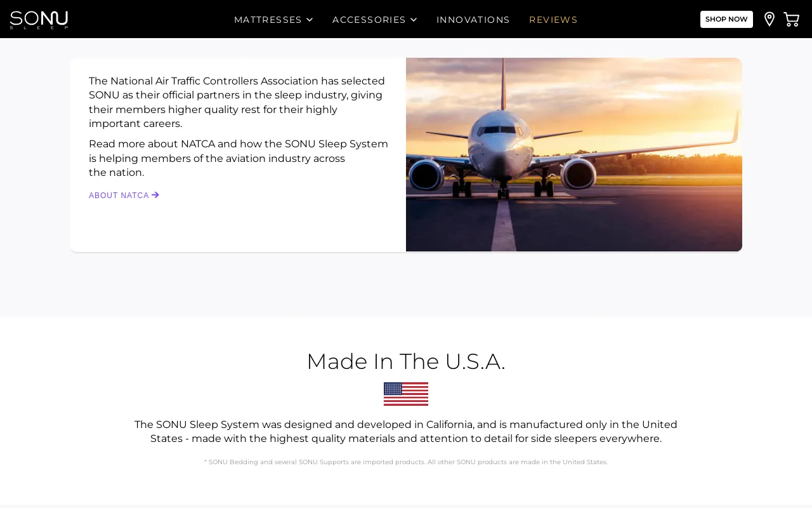The width and height of the screenshot is (812, 508).
Task: Click the airplane runway photo
Action: point(574,154)
